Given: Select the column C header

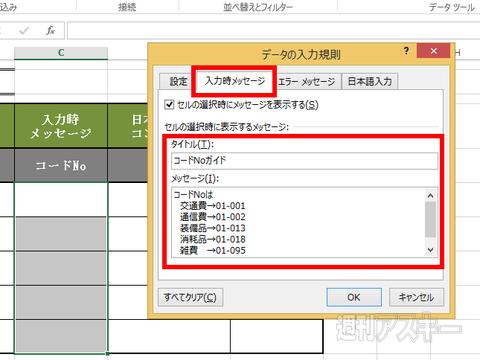Looking at the screenshot, I should point(61,53).
